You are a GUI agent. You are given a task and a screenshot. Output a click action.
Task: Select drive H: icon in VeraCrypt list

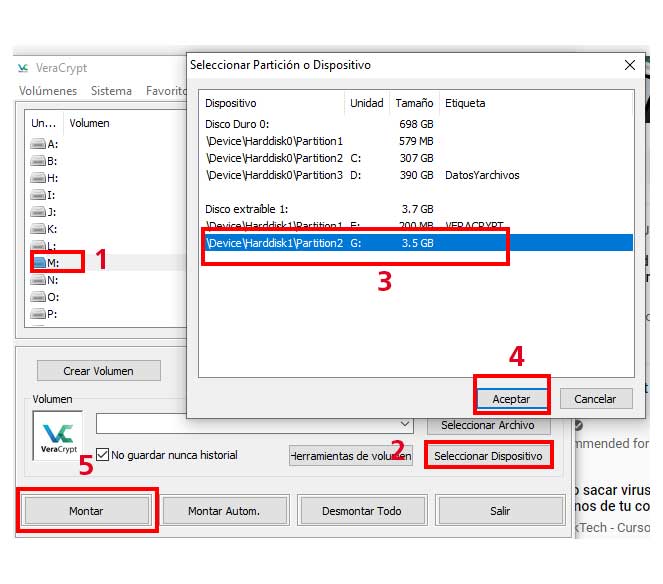click(38, 178)
